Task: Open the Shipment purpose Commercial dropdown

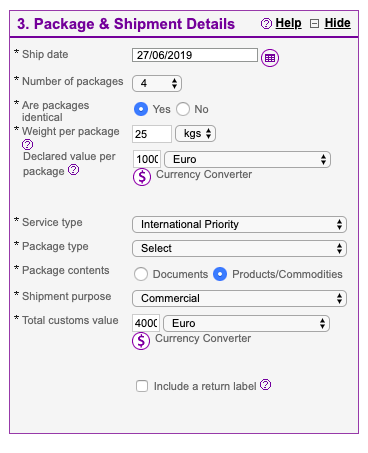Action: 239,298
